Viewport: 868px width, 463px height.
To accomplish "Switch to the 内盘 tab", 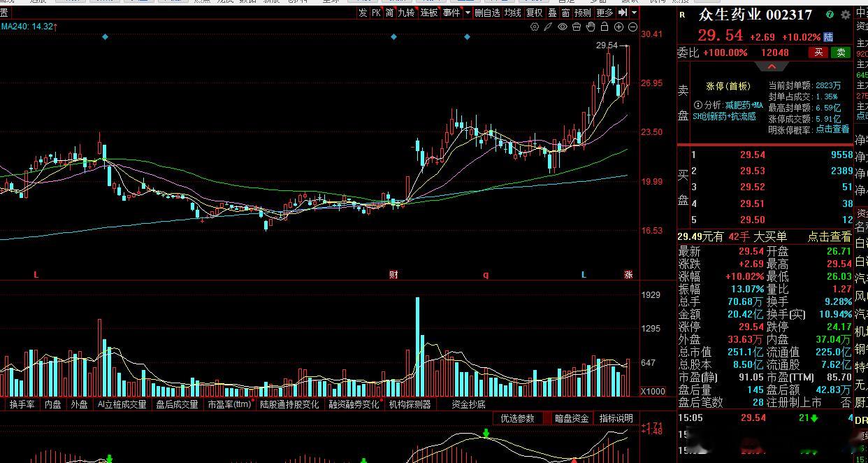I will point(53,404).
